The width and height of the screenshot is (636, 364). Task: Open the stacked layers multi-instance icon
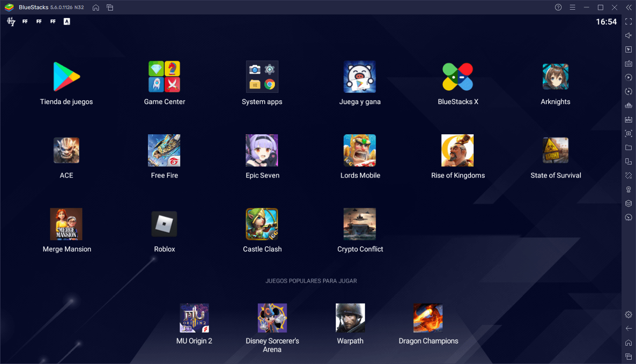629,203
